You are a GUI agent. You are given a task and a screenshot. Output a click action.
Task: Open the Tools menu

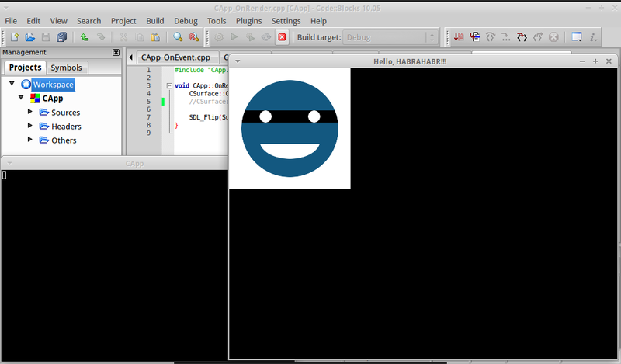coord(217,21)
